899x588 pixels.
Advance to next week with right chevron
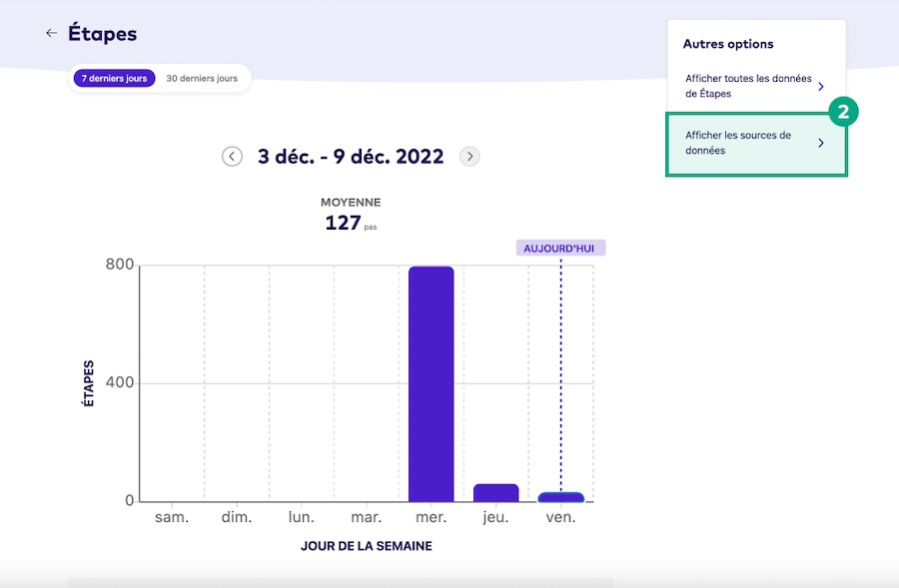469,157
